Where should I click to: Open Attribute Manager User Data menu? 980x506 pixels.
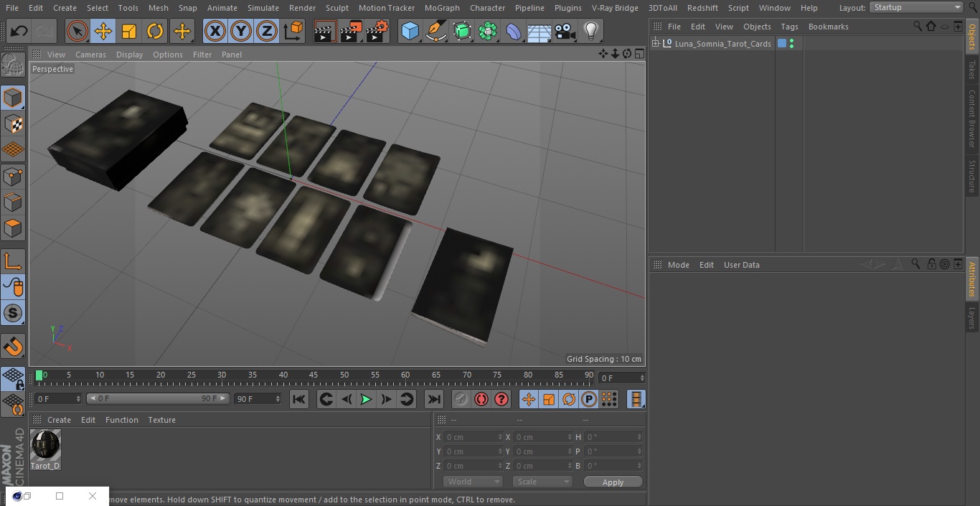(741, 265)
